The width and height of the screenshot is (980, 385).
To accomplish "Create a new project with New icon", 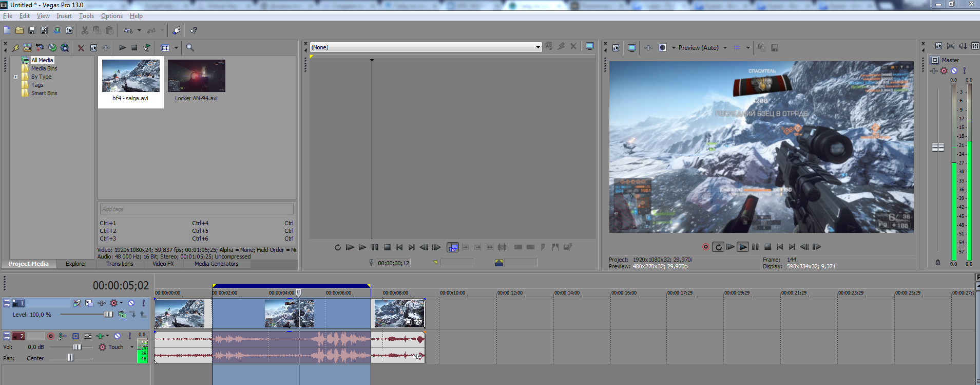I will (x=7, y=31).
